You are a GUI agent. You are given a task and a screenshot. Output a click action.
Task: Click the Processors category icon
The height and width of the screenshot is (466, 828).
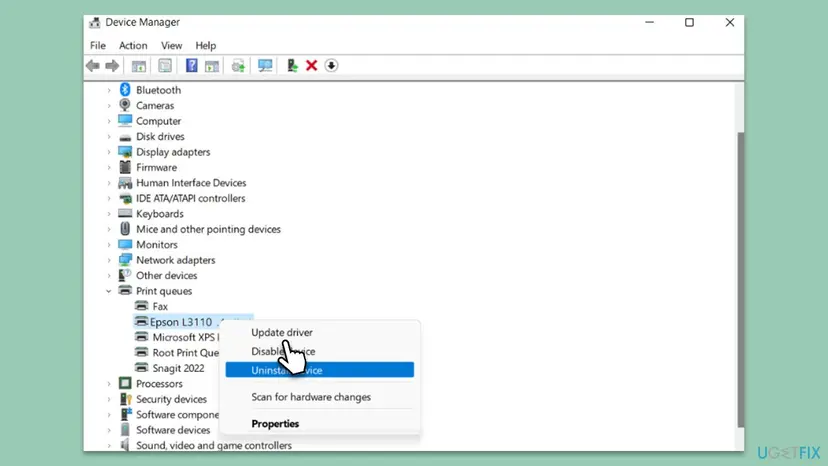pyautogui.click(x=125, y=384)
